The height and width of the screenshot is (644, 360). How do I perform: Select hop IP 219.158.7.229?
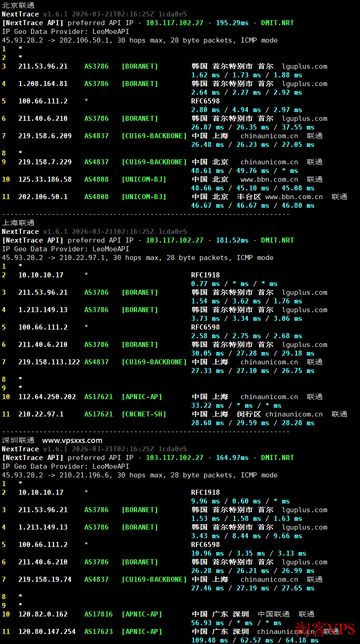45,162
